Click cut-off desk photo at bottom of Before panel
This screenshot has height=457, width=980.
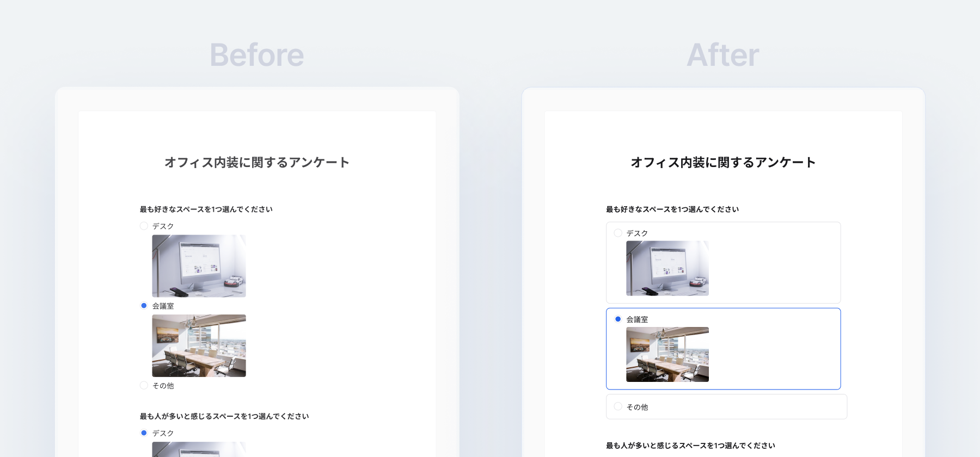tap(199, 449)
